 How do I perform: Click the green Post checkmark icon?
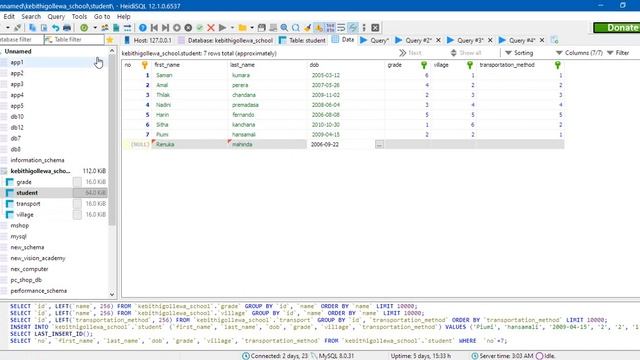pos(200,28)
